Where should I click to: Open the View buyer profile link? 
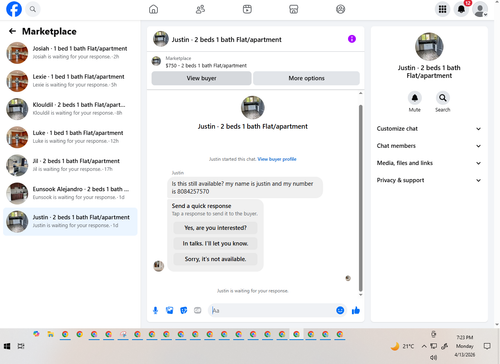click(x=277, y=159)
